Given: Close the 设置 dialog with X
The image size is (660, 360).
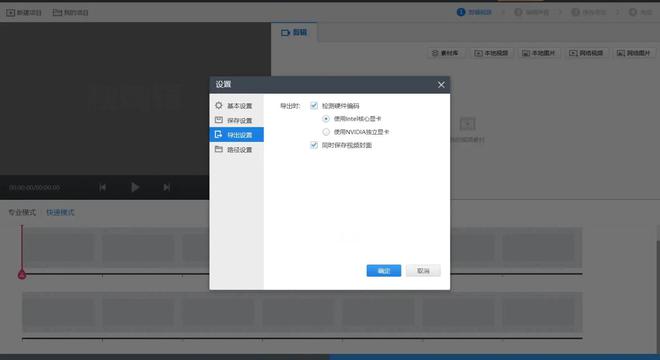Looking at the screenshot, I should tap(441, 85).
